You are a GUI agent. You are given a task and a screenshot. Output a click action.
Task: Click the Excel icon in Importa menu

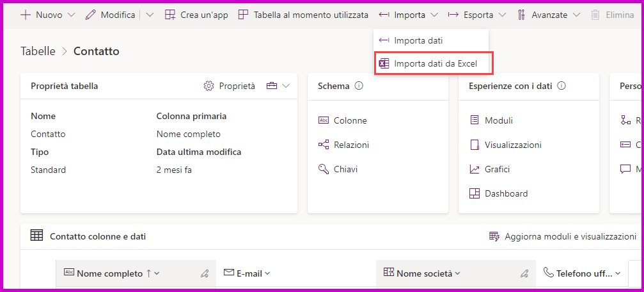coord(384,64)
